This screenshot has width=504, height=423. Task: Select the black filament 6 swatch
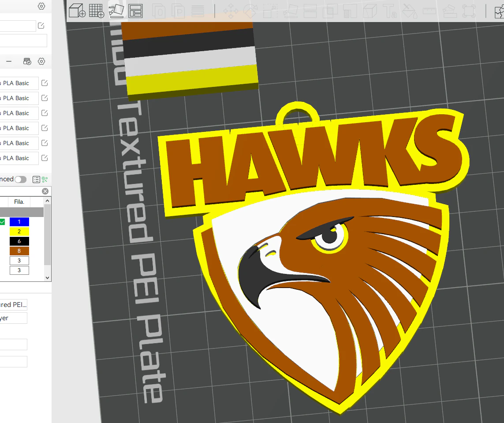(19, 241)
